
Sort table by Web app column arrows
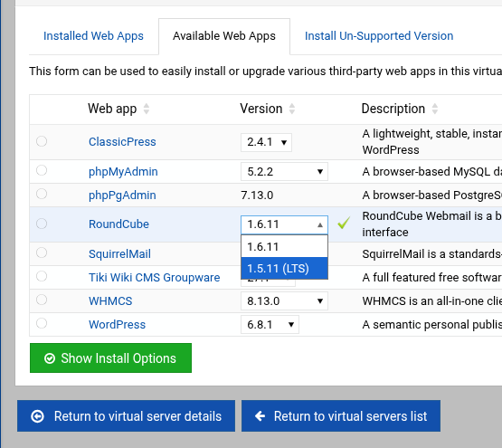[x=147, y=109]
